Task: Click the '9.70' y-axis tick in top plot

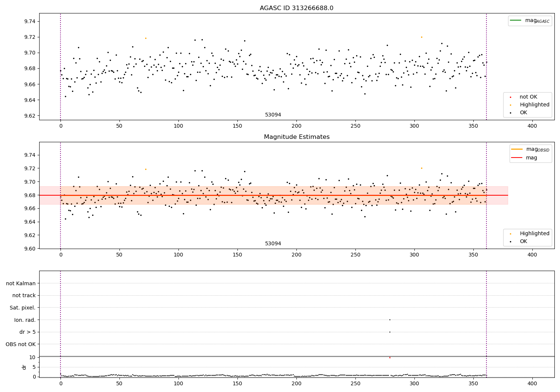Action: pyautogui.click(x=29, y=53)
